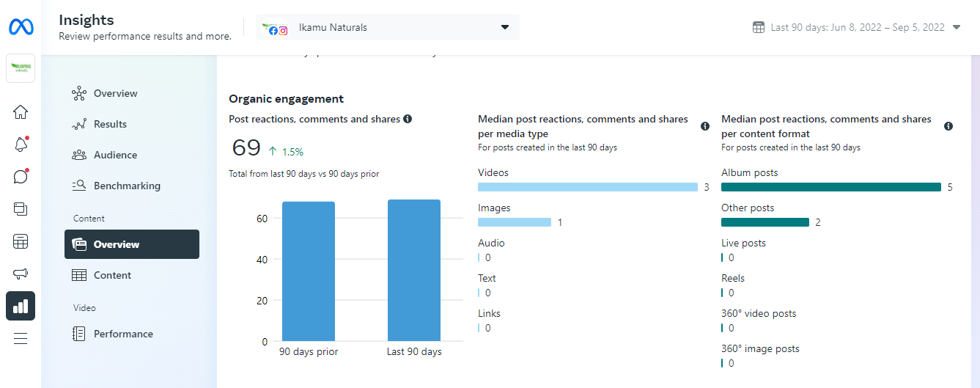This screenshot has height=388, width=980.
Task: Open the Content table page
Action: pos(112,275)
